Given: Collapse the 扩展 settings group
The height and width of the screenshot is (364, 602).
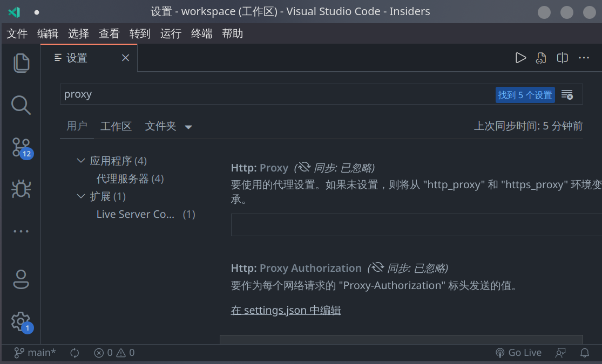Looking at the screenshot, I should click(x=80, y=196).
